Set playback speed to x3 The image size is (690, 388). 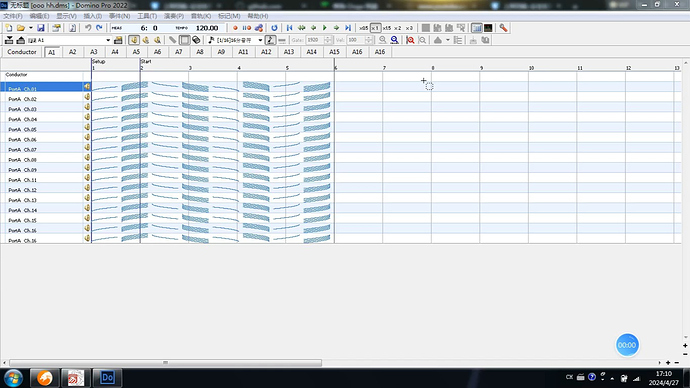pyautogui.click(x=409, y=28)
